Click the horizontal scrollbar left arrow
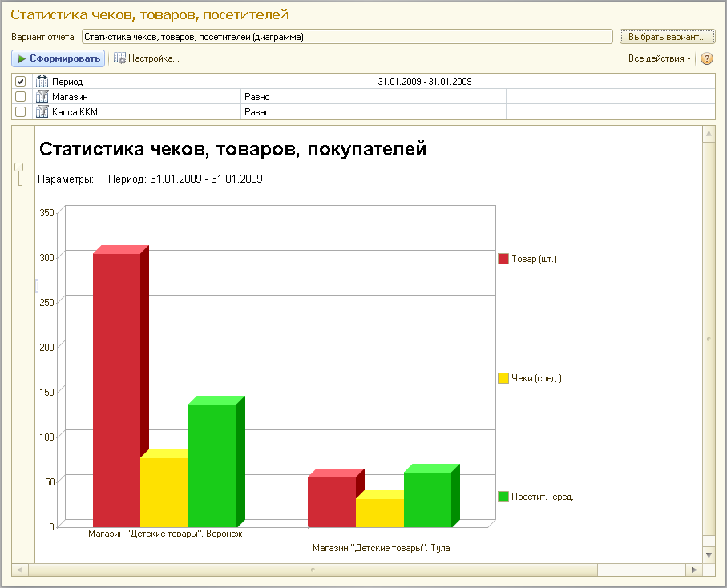The image size is (727, 588). click(20, 570)
